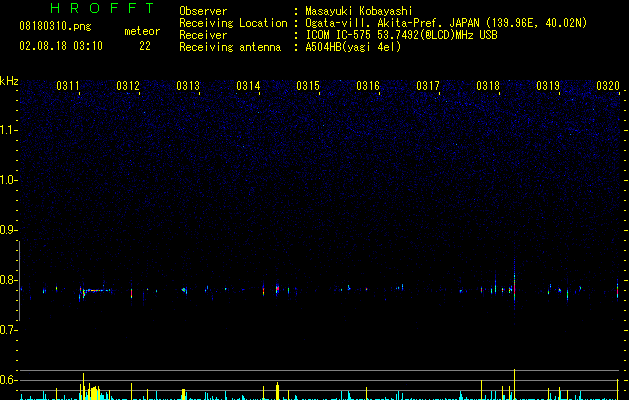Click the tallest yellow peak after 0318
The height and width of the screenshot is (400, 629).
coord(514,384)
